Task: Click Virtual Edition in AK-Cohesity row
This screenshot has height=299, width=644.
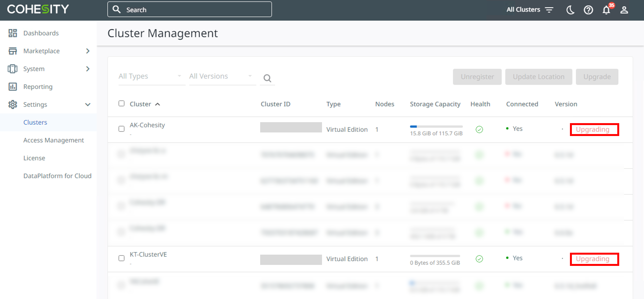Action: pyautogui.click(x=347, y=130)
